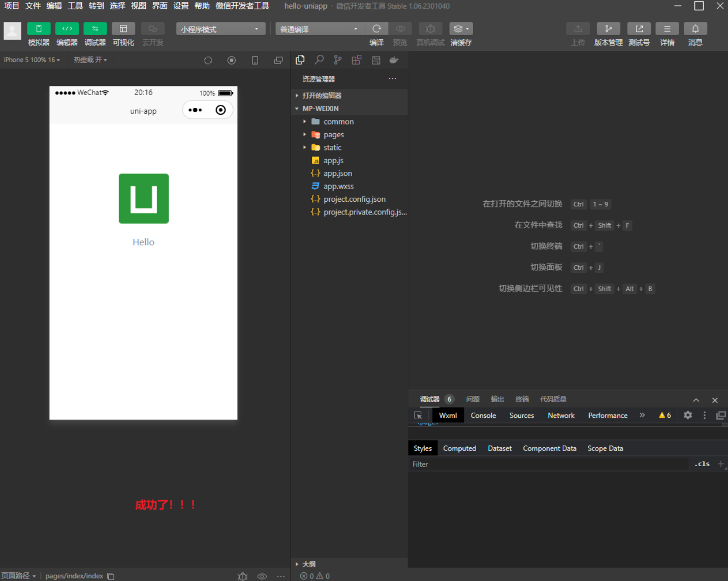Toggle the simulator device frame icon
The image size is (728, 581).
click(255, 60)
